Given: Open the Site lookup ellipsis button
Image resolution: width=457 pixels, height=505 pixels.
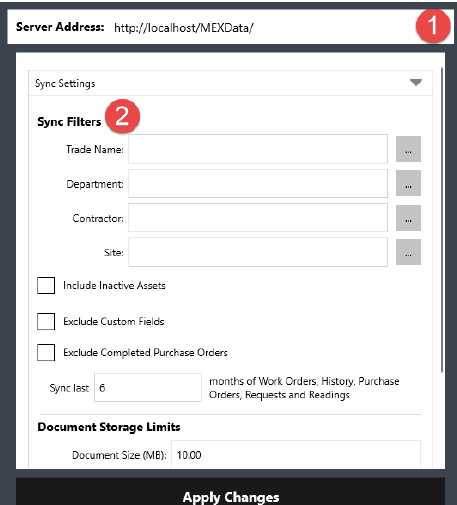Looking at the screenshot, I should click(x=408, y=252).
